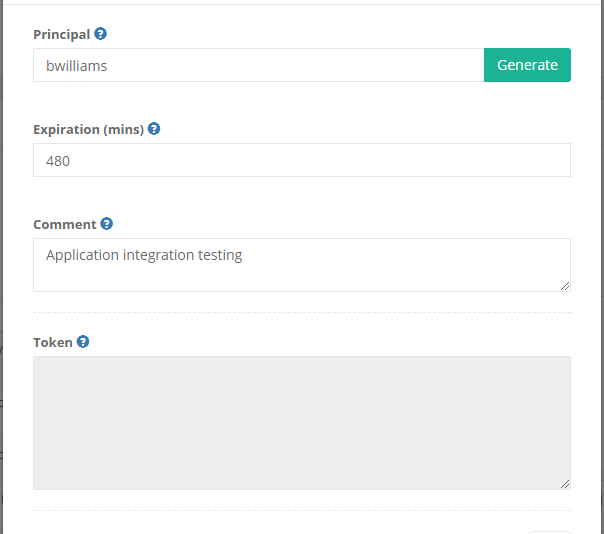The height and width of the screenshot is (534, 604).
Task: Open the Expiration (mins) help tooltip icon
Action: coord(154,129)
